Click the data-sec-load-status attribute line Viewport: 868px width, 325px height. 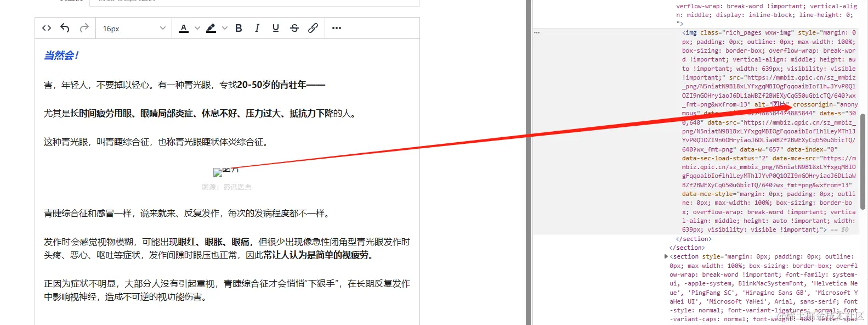tap(725, 158)
